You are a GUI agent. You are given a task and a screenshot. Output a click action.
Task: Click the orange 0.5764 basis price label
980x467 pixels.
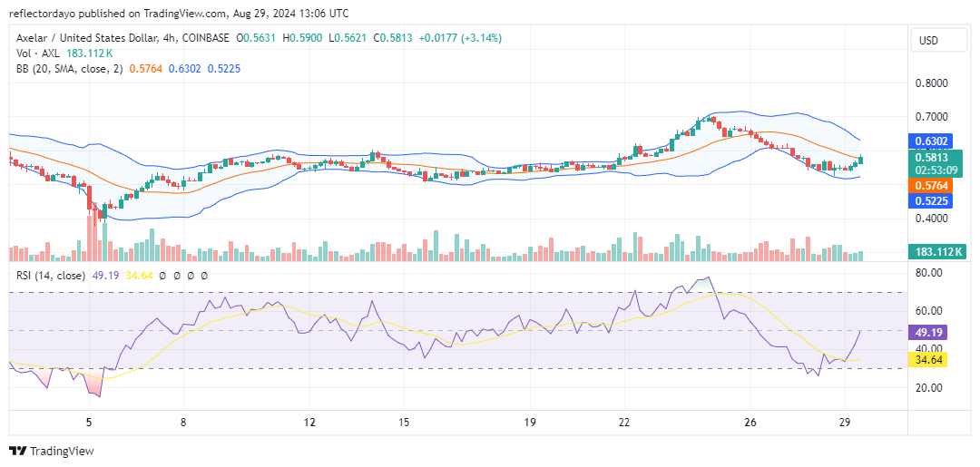pyautogui.click(x=932, y=185)
